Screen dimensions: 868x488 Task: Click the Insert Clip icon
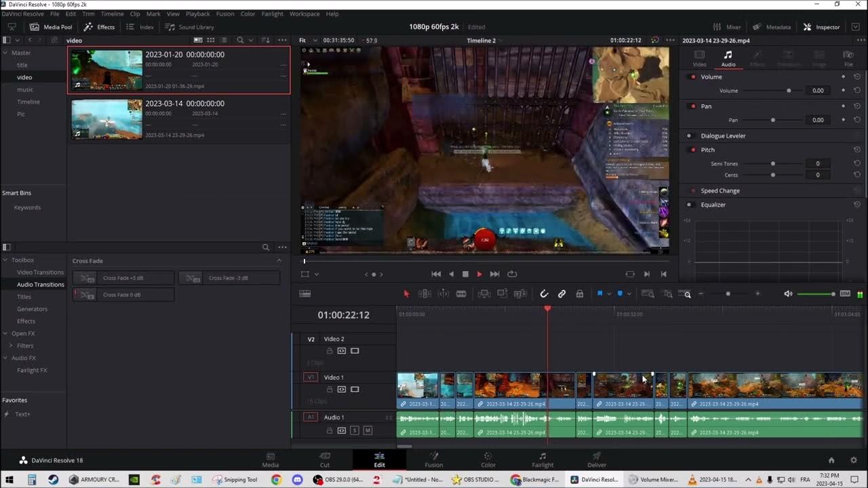(x=484, y=293)
